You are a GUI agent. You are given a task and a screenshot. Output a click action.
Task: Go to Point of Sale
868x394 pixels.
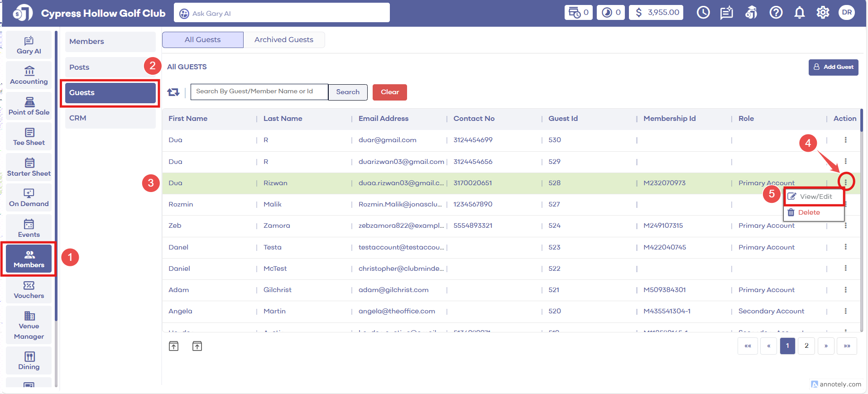29,106
